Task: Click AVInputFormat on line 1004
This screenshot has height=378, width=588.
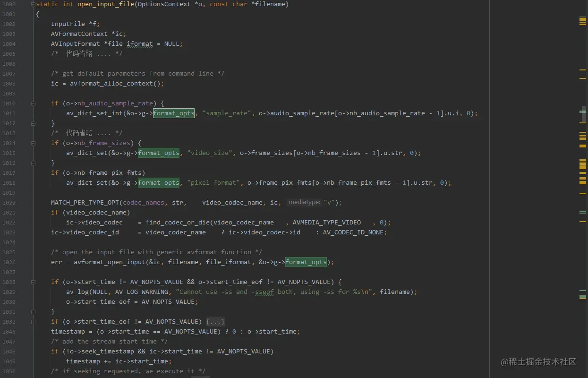Action: pyautogui.click(x=76, y=44)
